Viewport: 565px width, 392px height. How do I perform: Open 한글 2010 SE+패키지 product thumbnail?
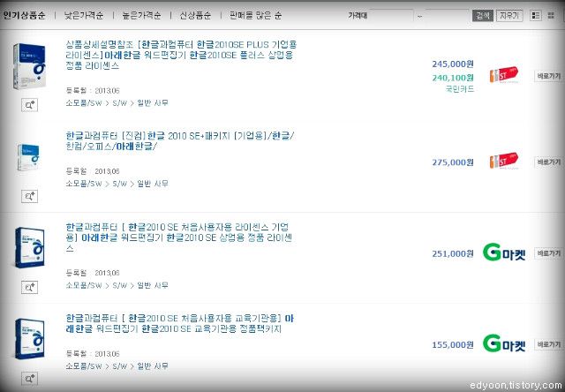pos(28,157)
